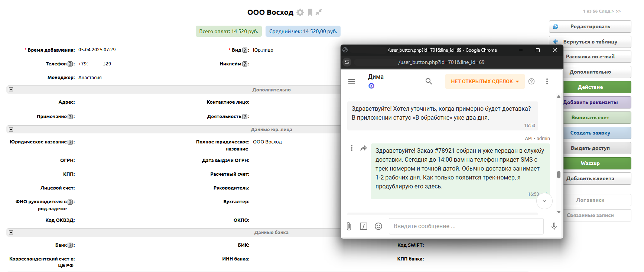Image resolution: width=644 pixels, height=272 pixels.
Task: Click the microphone voice message icon
Action: (554, 226)
